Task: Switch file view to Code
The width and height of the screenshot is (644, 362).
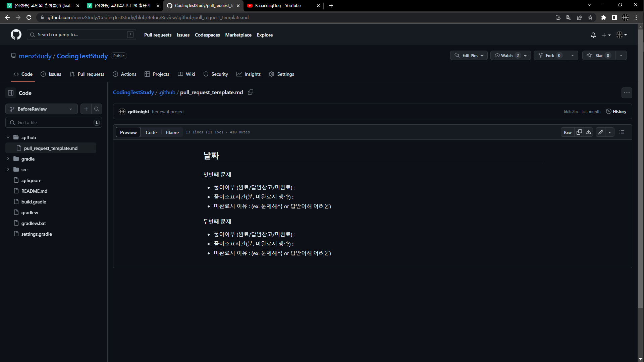Action: click(x=151, y=132)
